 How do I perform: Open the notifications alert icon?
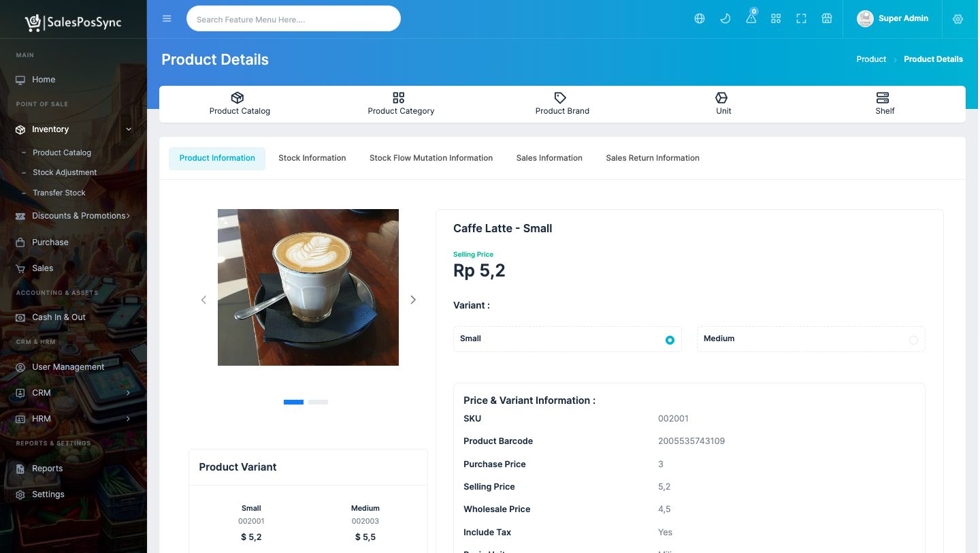point(751,18)
